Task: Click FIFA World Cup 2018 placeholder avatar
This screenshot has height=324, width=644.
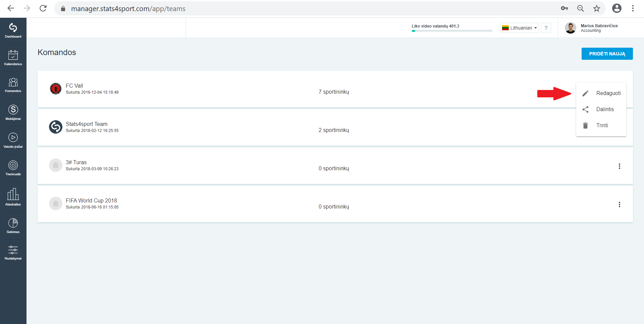Action: pos(56,203)
